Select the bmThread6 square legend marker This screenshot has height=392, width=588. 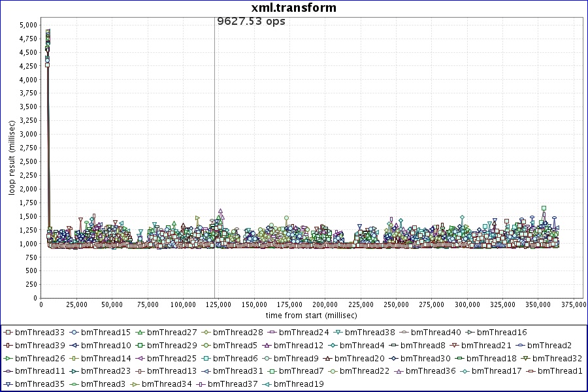(205, 358)
